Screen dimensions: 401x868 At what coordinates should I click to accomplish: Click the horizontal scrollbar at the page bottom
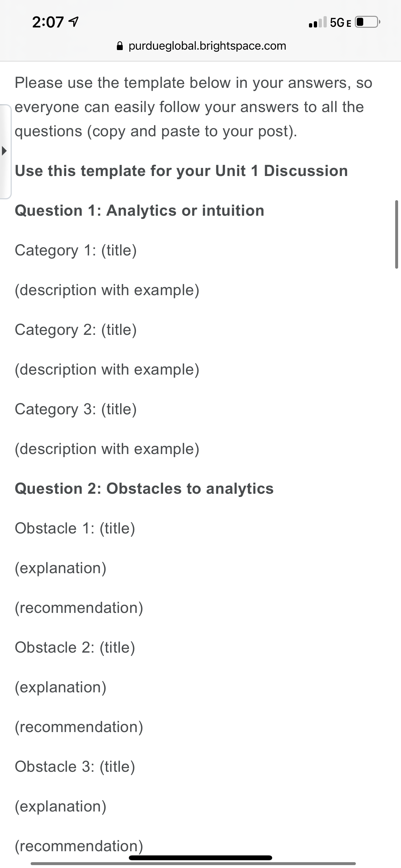coord(193,863)
